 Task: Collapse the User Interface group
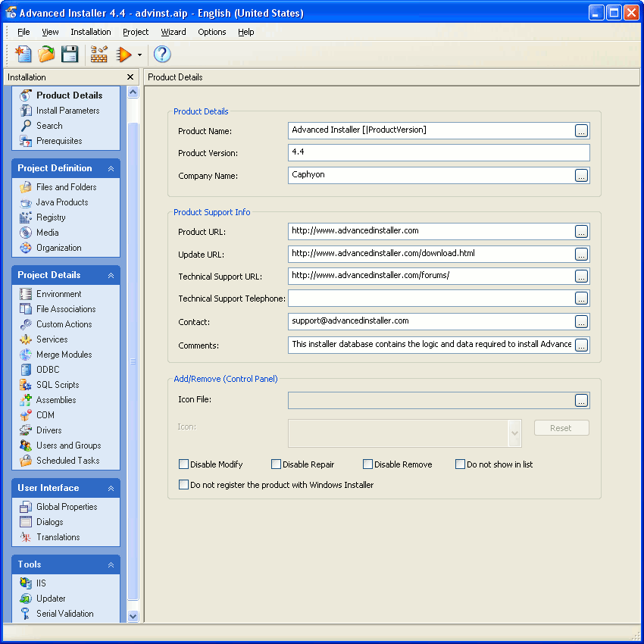(x=111, y=488)
